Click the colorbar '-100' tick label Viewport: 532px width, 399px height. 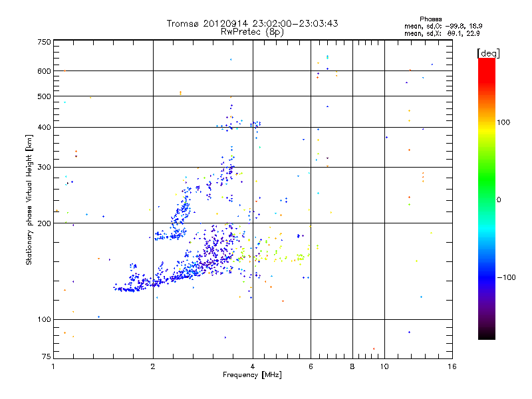(506, 277)
